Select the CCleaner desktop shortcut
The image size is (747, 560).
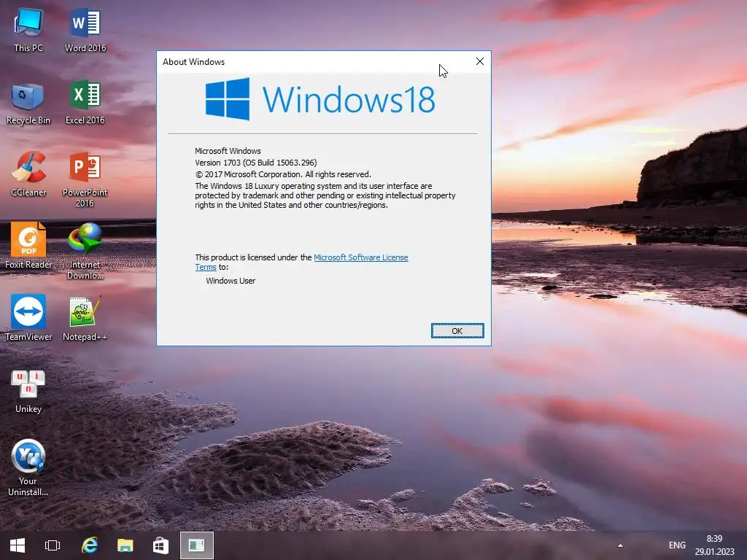(x=28, y=174)
